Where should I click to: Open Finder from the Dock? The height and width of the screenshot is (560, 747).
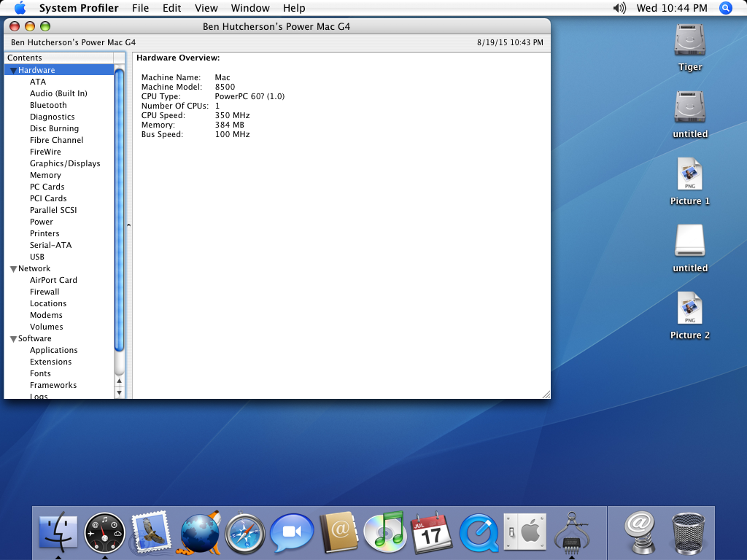tap(58, 531)
